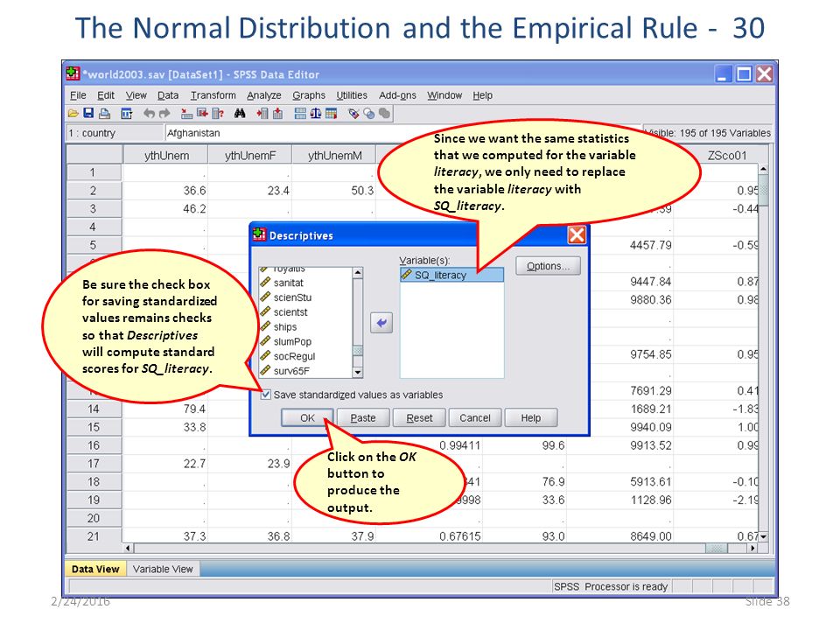Click the blue move-variable arrow button
This screenshot has height=630, width=840.
pos(381,323)
